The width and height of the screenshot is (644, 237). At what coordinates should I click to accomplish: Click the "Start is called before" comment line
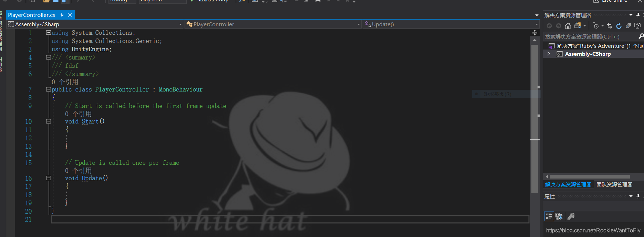[146, 106]
